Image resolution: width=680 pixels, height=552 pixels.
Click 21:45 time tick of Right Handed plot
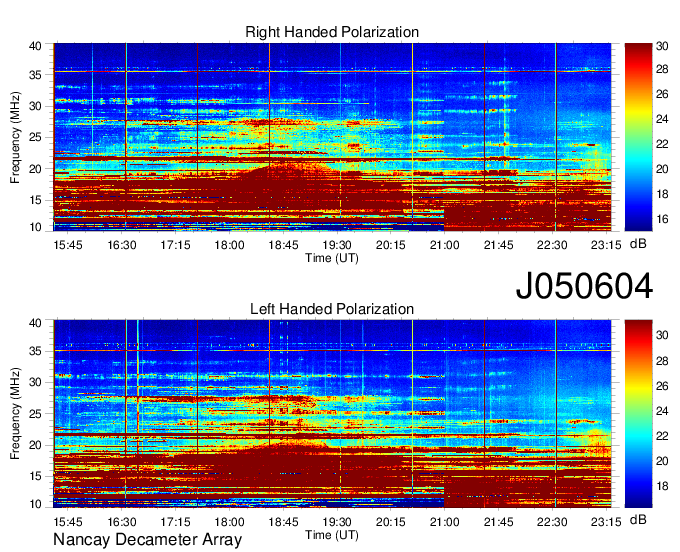click(498, 245)
